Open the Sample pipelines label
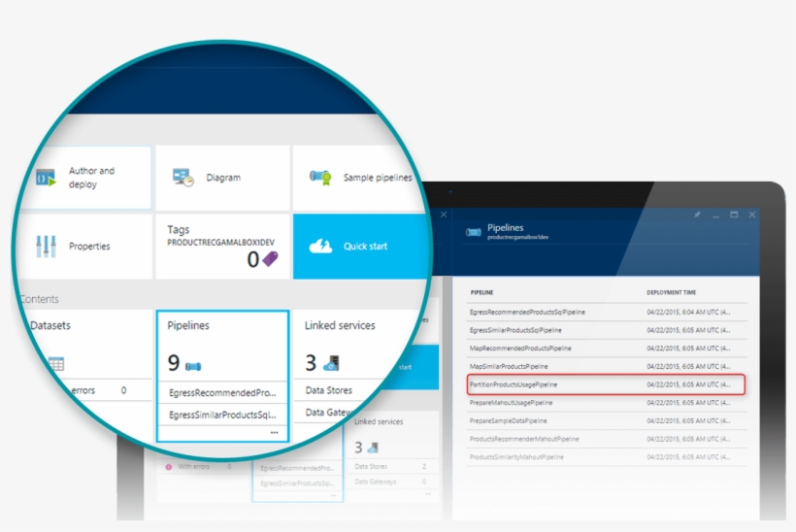 point(378,178)
